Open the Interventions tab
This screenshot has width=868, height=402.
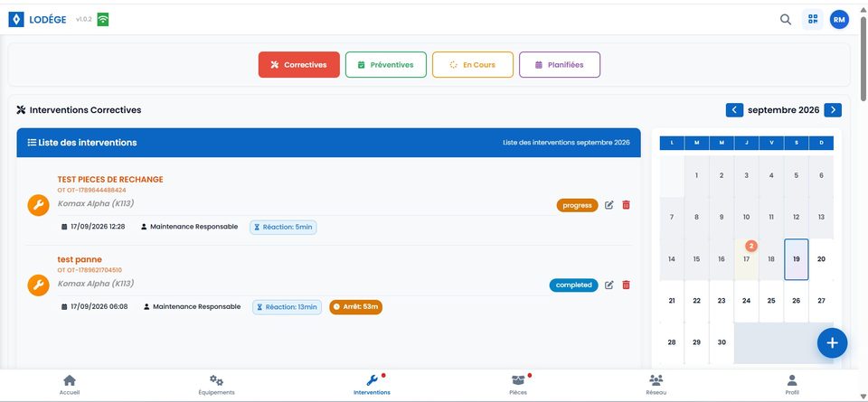tap(372, 385)
